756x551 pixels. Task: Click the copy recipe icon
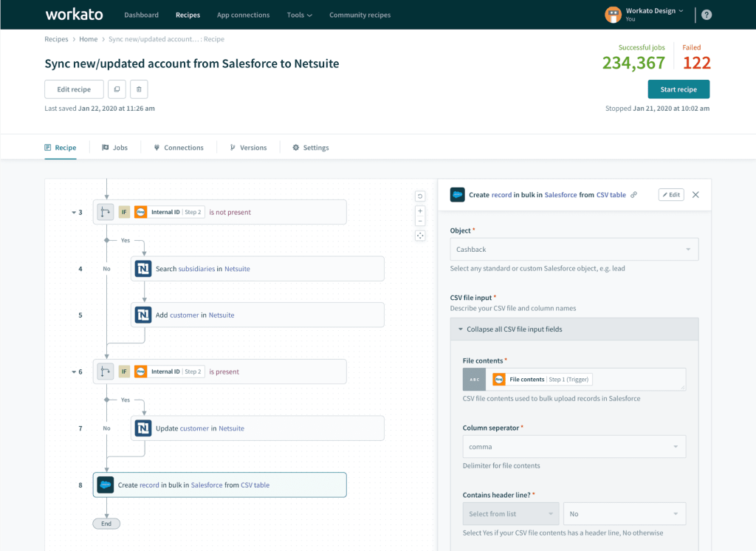[x=117, y=89]
